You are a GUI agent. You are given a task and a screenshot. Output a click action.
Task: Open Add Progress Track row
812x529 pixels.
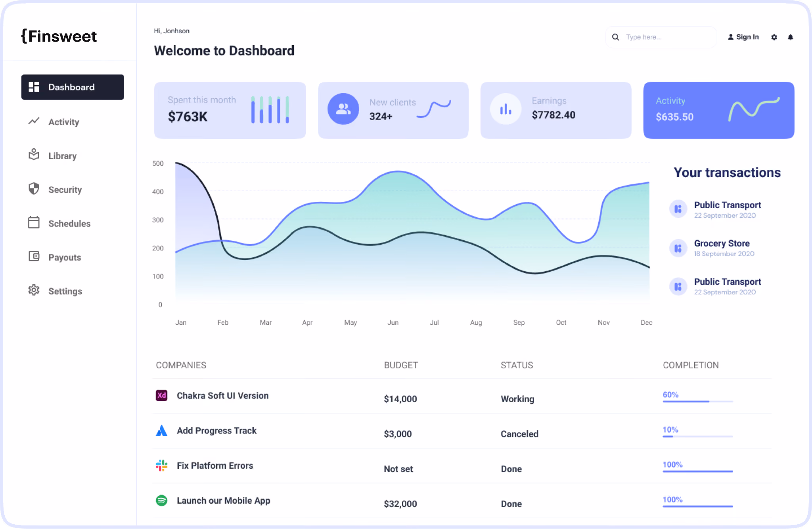(462, 431)
